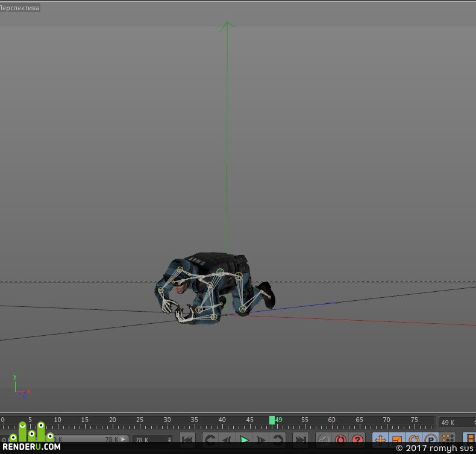Click frame 15 on the timeline ruler
This screenshot has width=476, height=454.
(x=85, y=420)
